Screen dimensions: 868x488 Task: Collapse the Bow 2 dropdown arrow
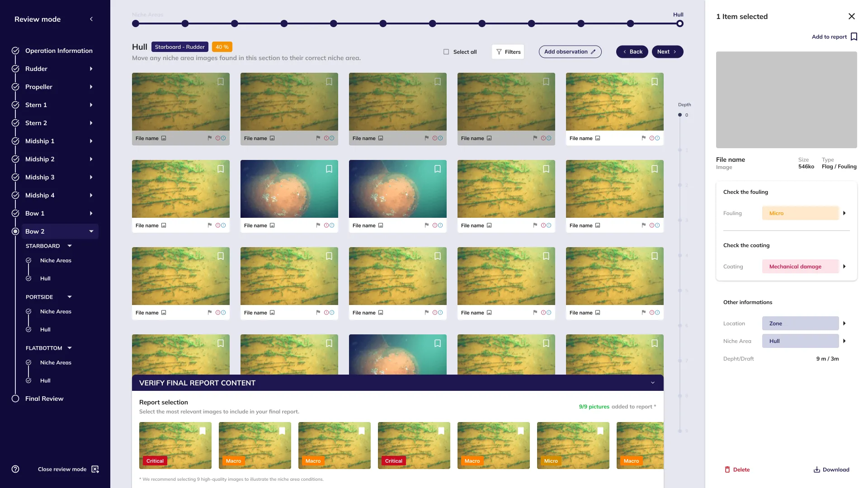[91, 231]
